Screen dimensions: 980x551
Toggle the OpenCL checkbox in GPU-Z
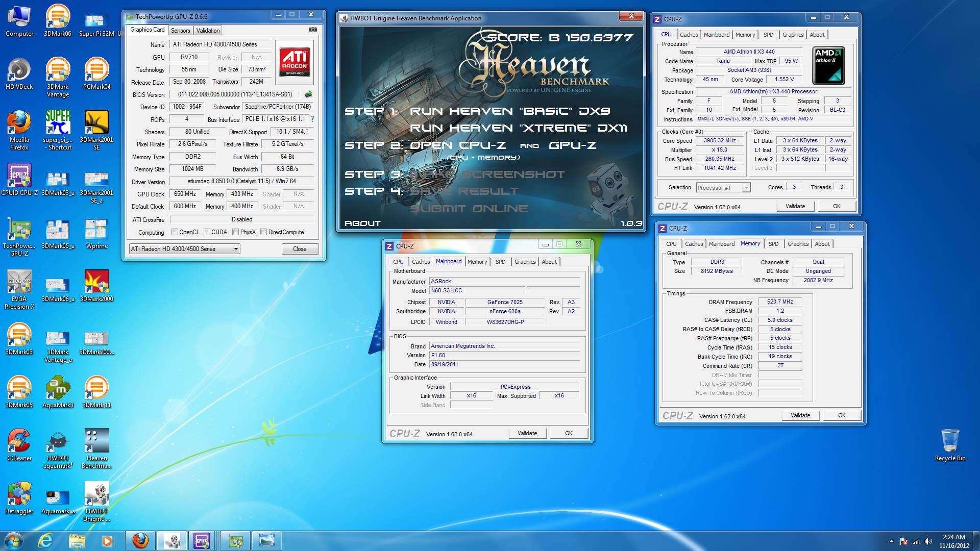point(175,232)
